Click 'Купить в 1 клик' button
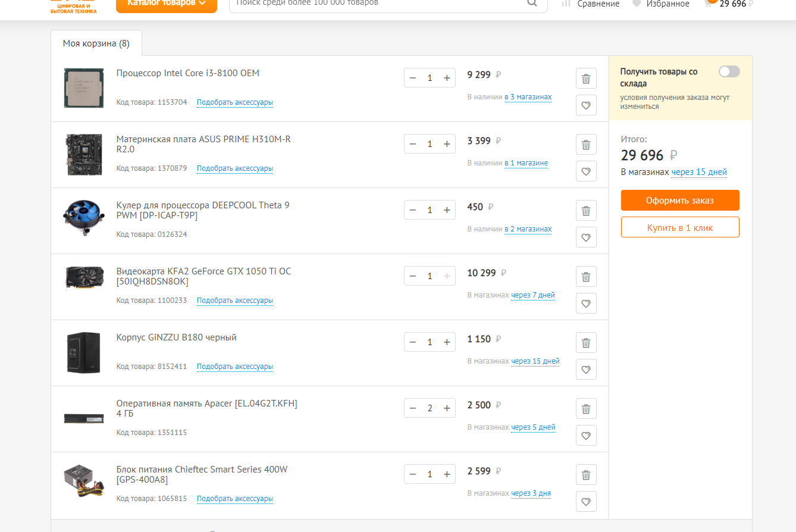Image resolution: width=796 pixels, height=532 pixels. point(680,227)
